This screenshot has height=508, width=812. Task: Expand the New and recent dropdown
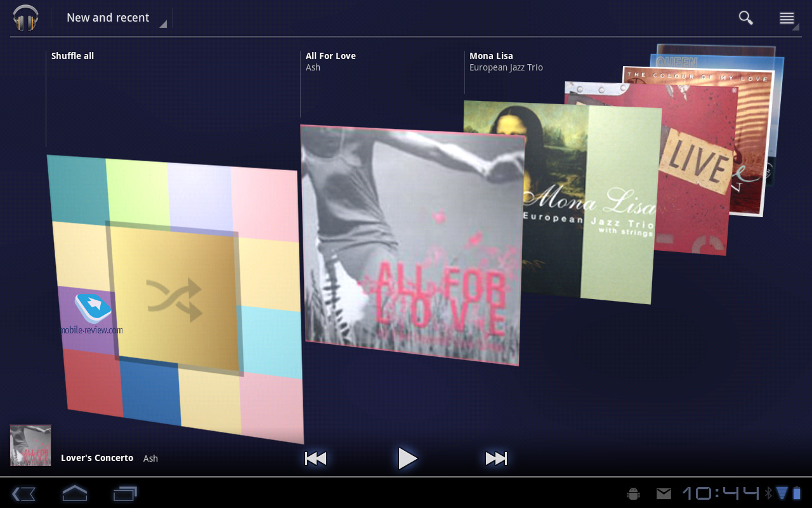point(116,18)
